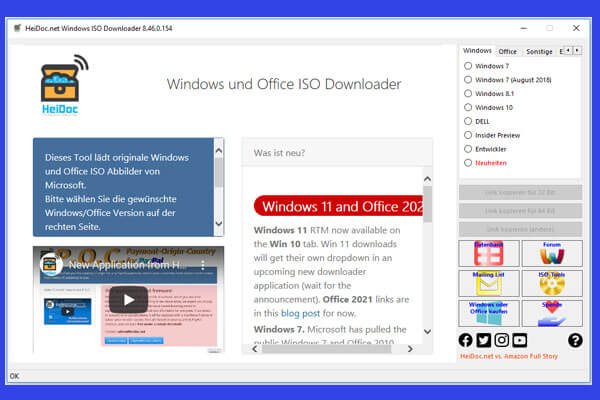Play the New Application video
The height and width of the screenshot is (400, 600).
click(129, 300)
